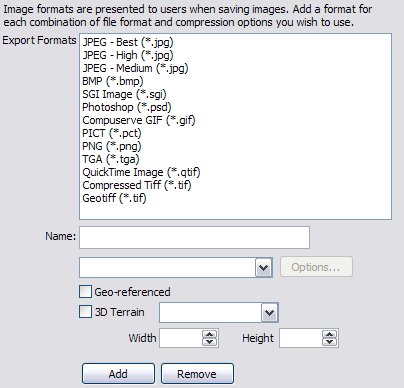Screen dimensions: 404x388
Task: Select PNG (*.png) export format
Action: pos(112,146)
